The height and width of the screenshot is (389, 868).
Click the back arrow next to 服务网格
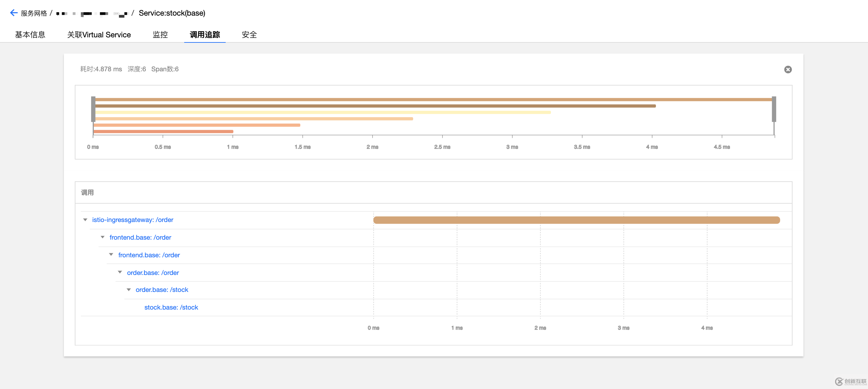click(x=14, y=13)
